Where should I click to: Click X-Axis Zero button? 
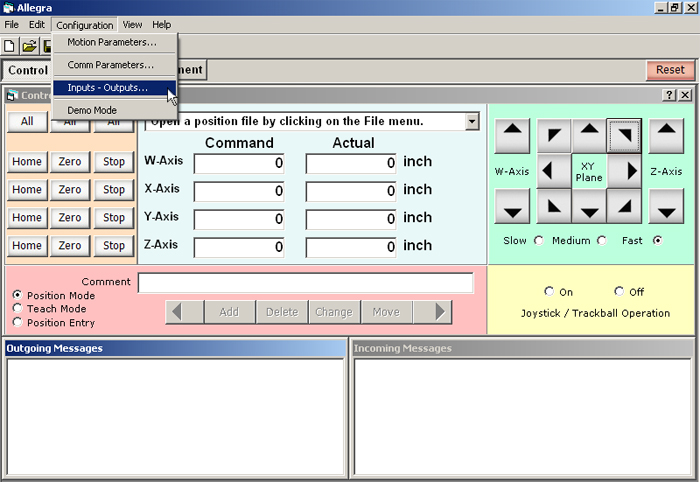(x=70, y=190)
